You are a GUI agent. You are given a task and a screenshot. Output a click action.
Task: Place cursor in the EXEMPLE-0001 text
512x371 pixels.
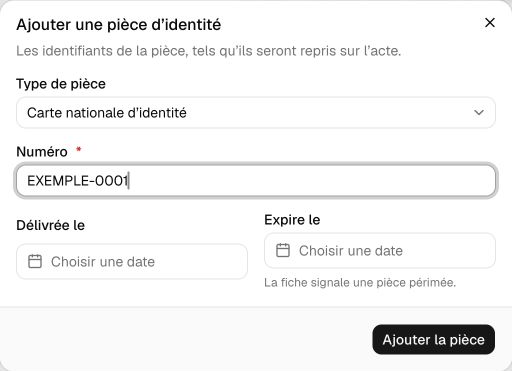(x=78, y=181)
